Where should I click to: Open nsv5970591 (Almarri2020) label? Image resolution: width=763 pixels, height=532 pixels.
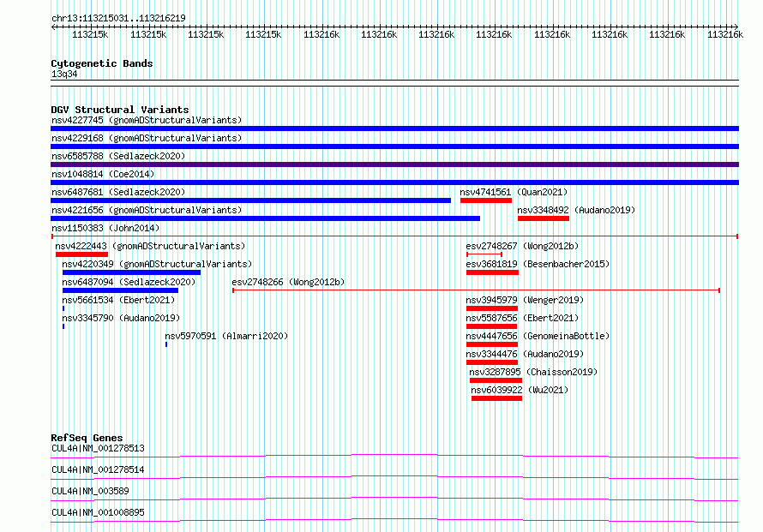pyautogui.click(x=226, y=336)
